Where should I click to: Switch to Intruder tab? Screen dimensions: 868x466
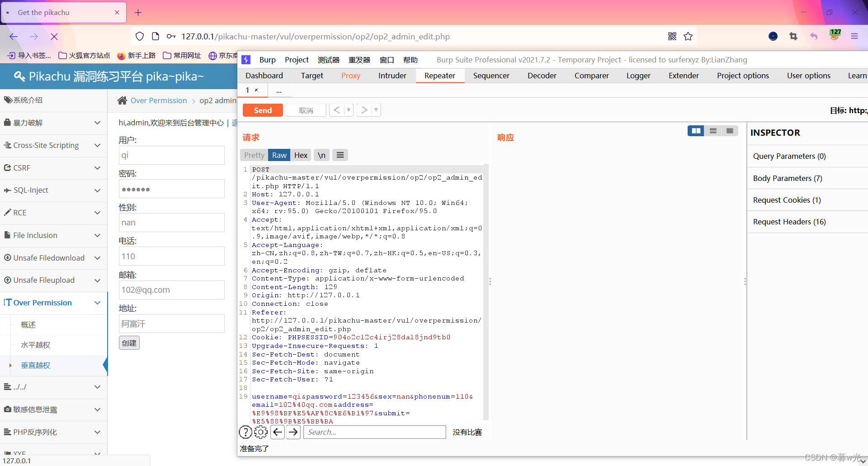[x=392, y=76]
